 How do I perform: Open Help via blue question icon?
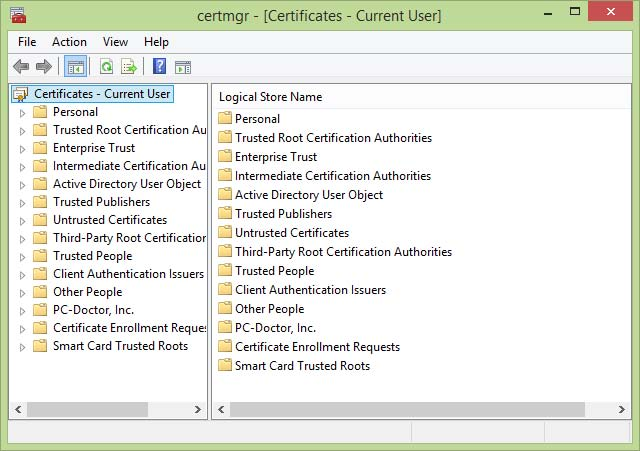[x=159, y=67]
